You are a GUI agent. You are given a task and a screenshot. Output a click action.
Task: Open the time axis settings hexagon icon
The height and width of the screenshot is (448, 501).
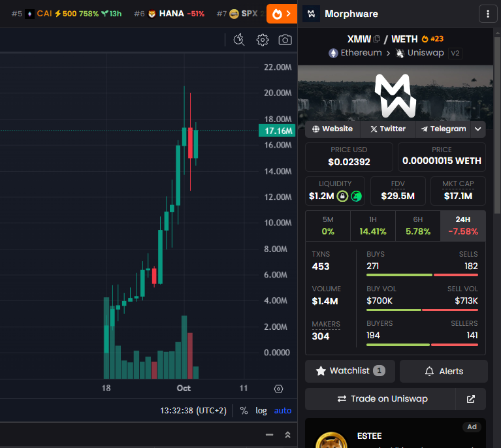(x=279, y=389)
